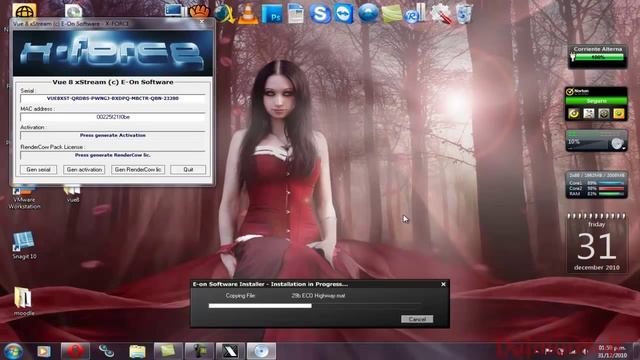Click the taskbar clock showing the date

[x=612, y=351]
